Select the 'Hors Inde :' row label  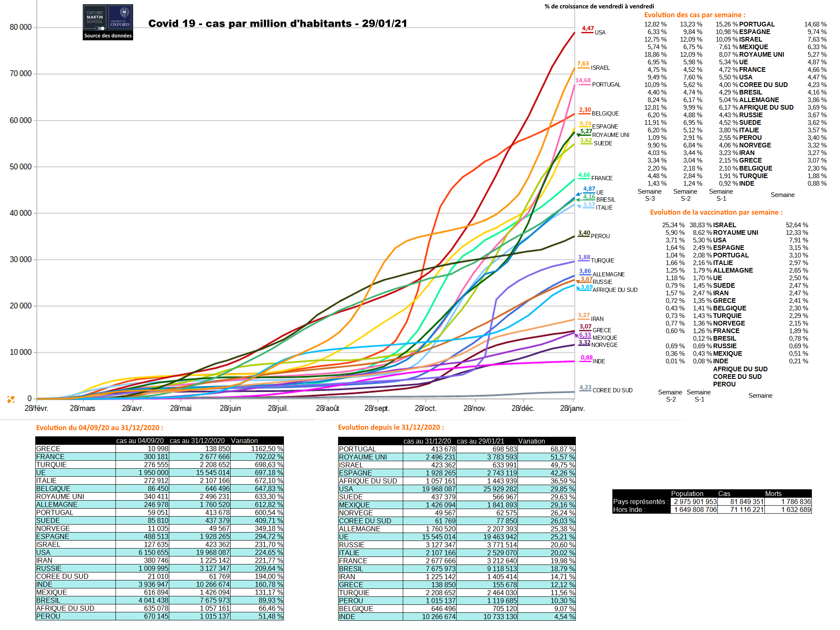(629, 509)
